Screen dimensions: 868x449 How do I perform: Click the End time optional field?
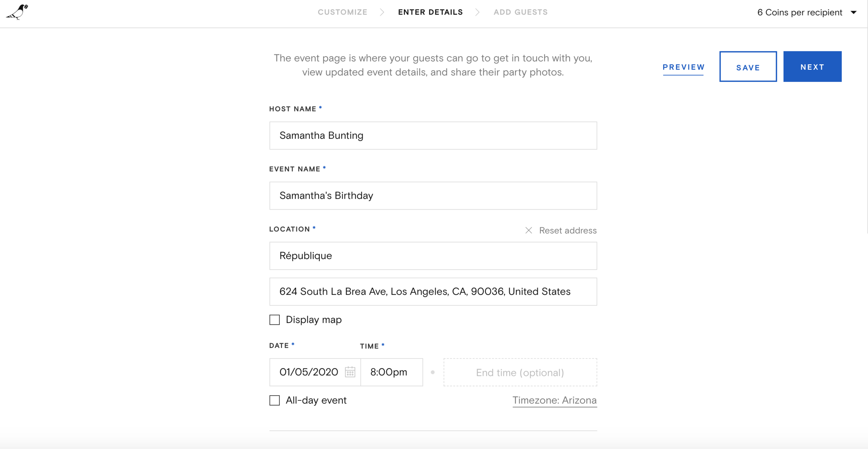(520, 372)
